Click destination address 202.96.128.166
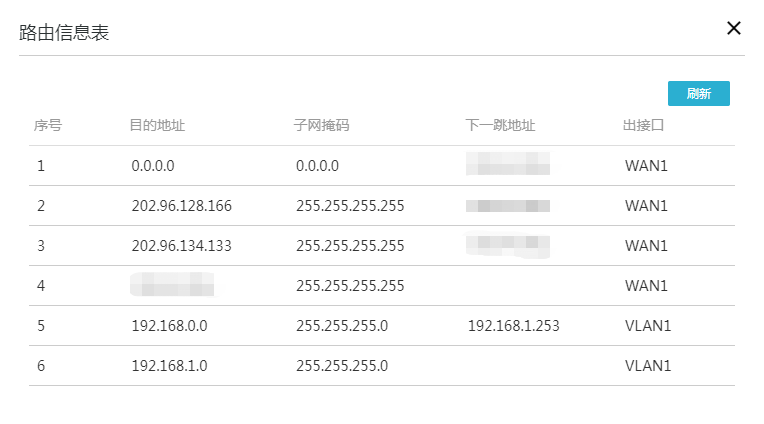Screen dimensions: 764x424 pos(181,206)
